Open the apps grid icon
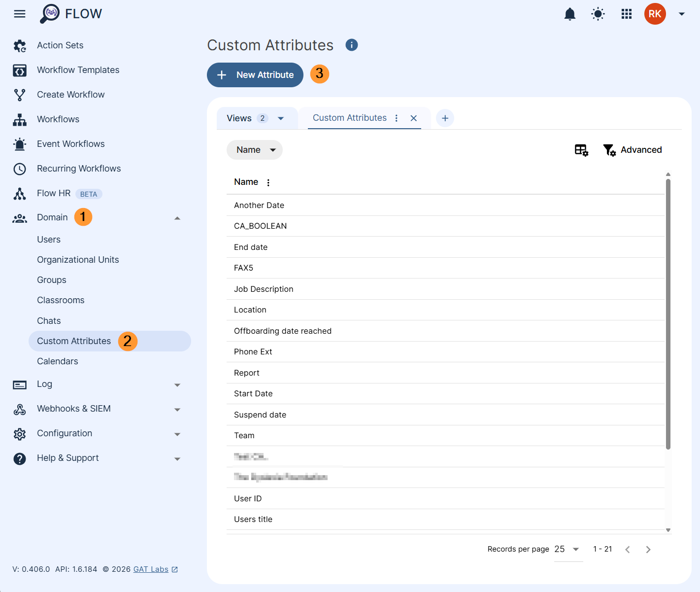The width and height of the screenshot is (700, 592). [626, 13]
